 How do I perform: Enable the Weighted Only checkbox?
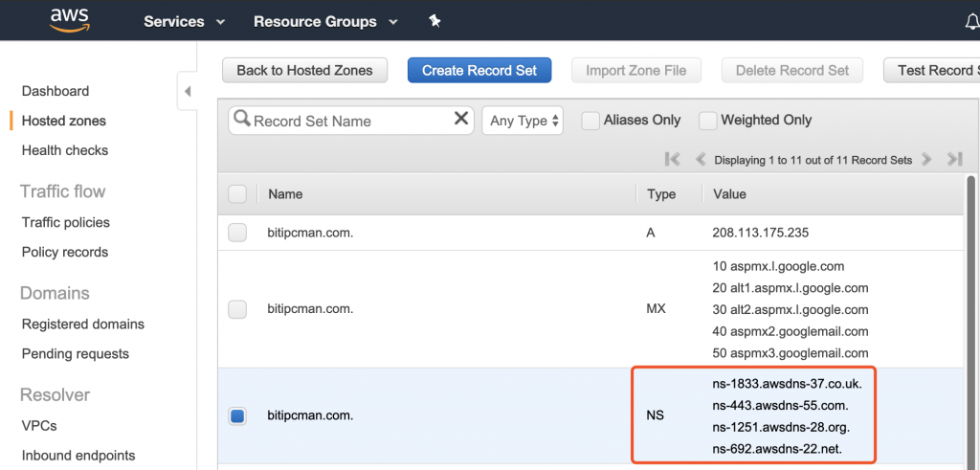(x=707, y=121)
